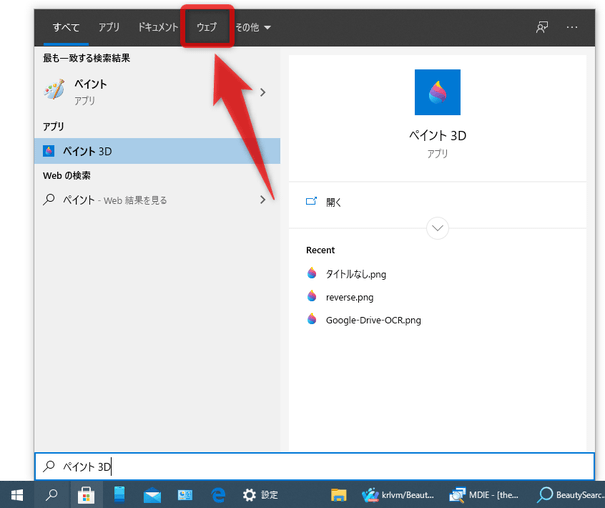The image size is (605, 508).
Task: Switch to the BeautySearch taskbar window
Action: (x=570, y=495)
